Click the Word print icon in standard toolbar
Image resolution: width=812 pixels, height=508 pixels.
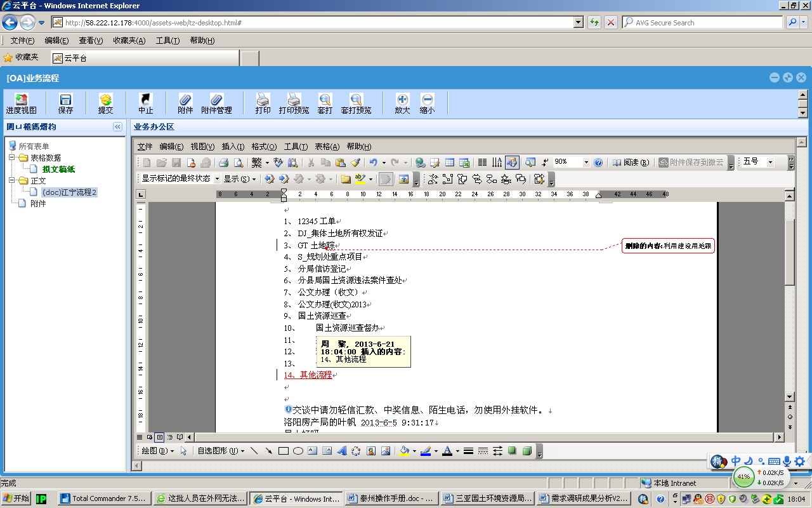223,163
